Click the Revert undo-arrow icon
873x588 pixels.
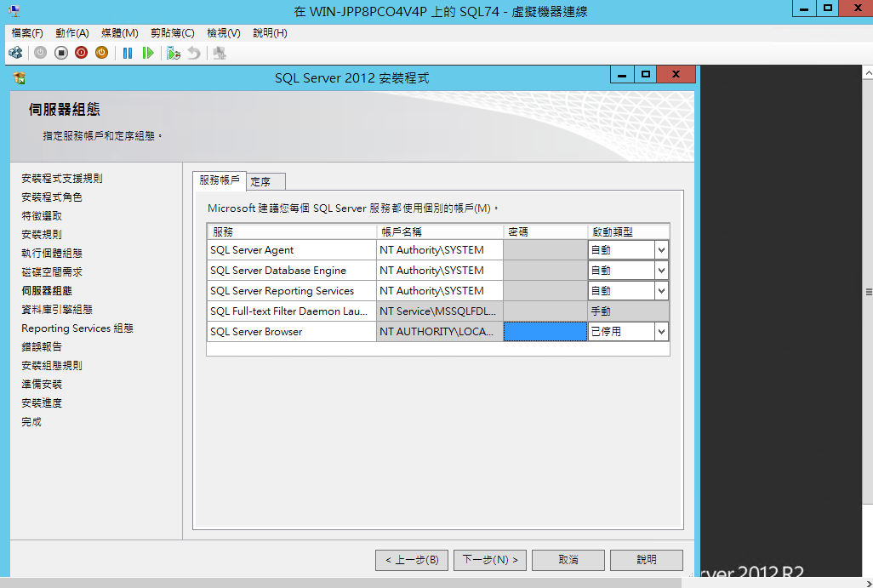pyautogui.click(x=194, y=53)
